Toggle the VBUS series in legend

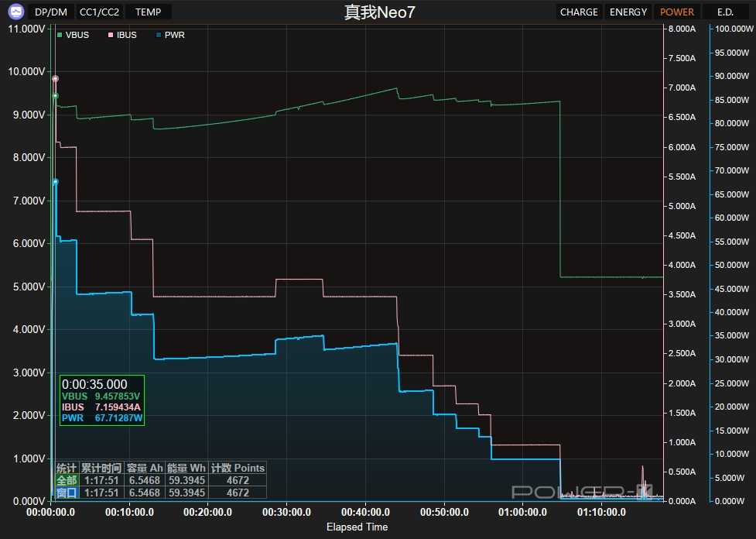pos(73,35)
